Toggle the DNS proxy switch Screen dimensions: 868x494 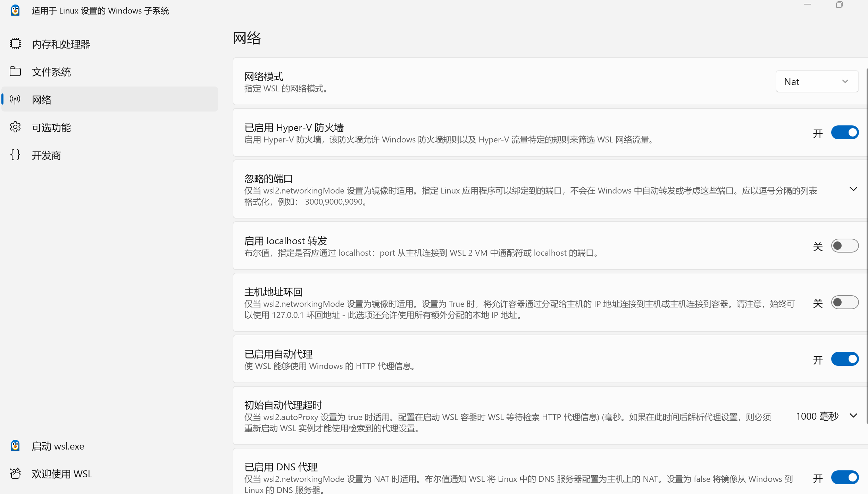pos(844,478)
